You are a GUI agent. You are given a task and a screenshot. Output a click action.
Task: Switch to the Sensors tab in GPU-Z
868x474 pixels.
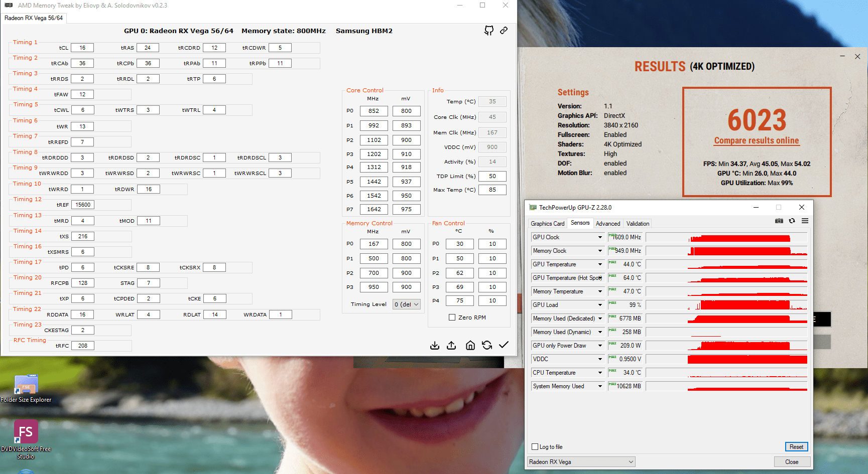click(580, 223)
